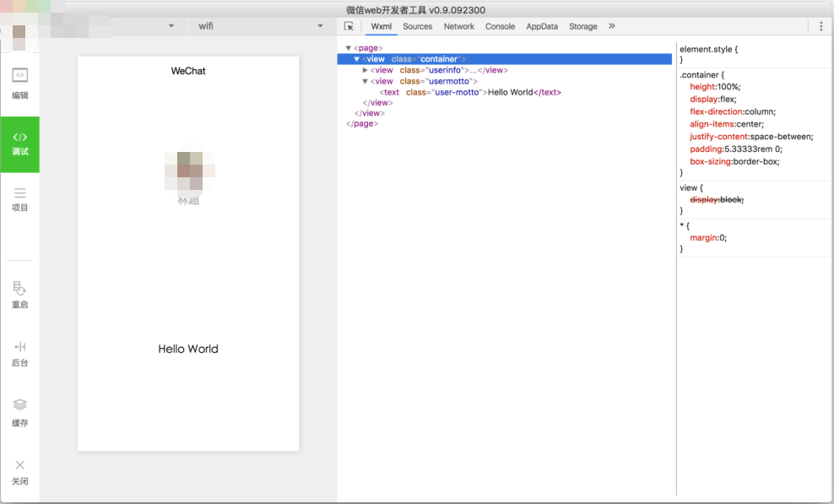Click the 重启 (Restart) icon
This screenshot has width=834, height=504.
tap(19, 289)
